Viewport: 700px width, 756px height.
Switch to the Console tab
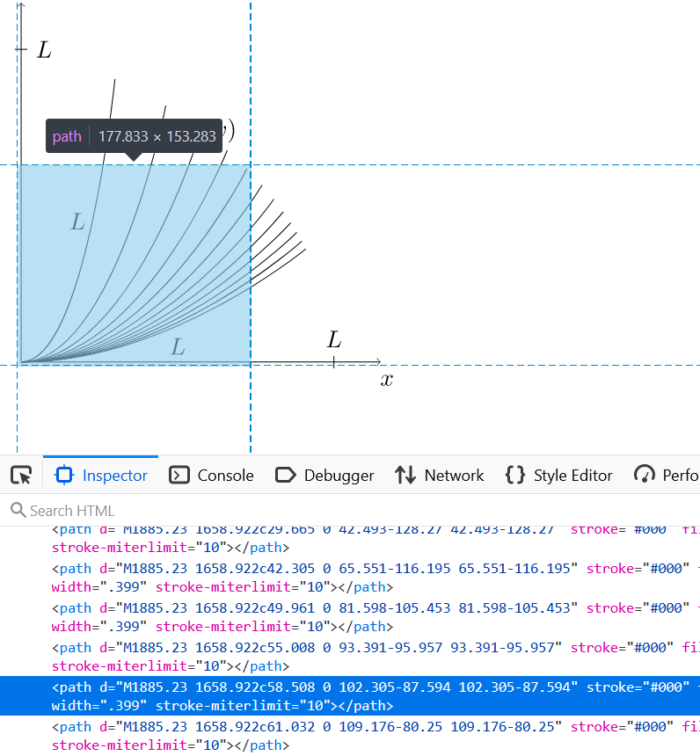pos(211,476)
